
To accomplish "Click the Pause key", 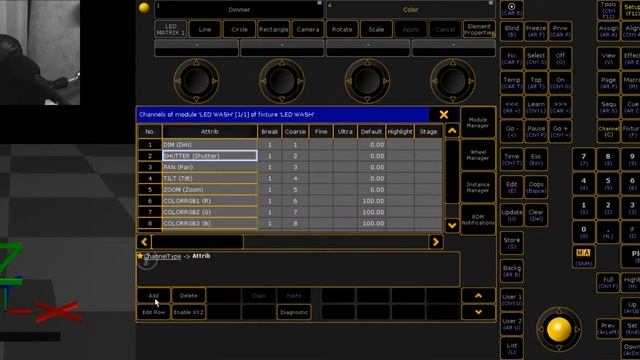I will click(536, 131).
